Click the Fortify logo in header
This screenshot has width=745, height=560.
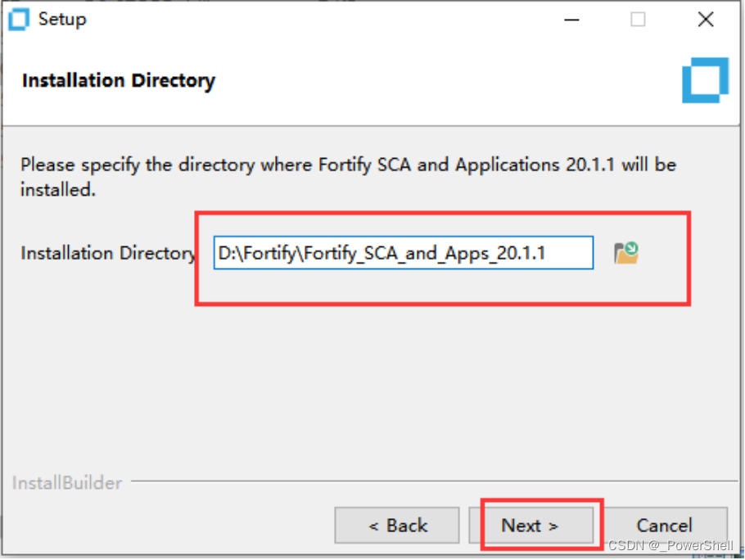click(705, 79)
